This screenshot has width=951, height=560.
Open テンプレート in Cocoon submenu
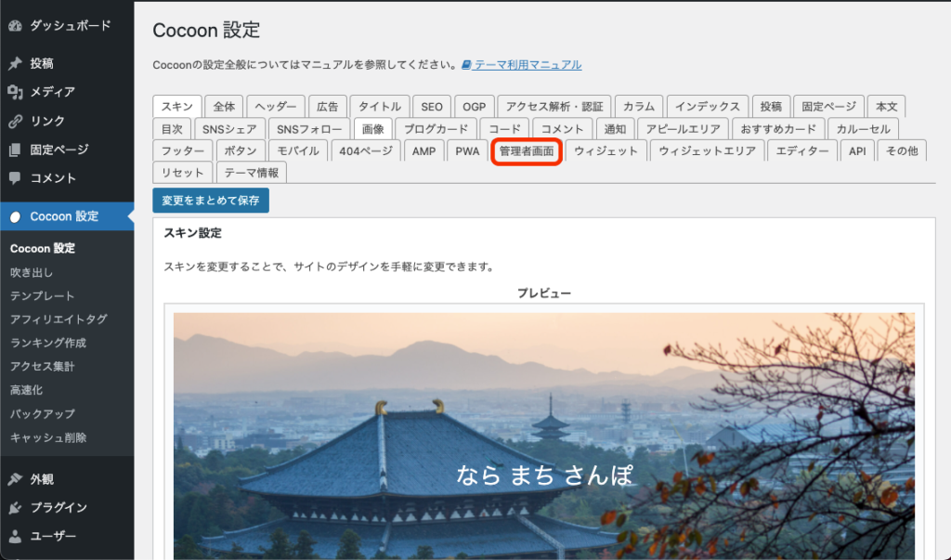coord(43,296)
